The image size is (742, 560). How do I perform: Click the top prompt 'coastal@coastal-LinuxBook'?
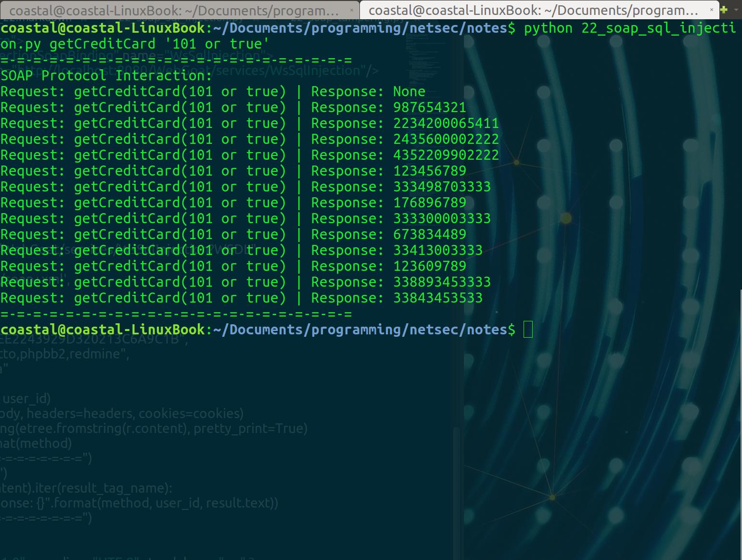103,28
